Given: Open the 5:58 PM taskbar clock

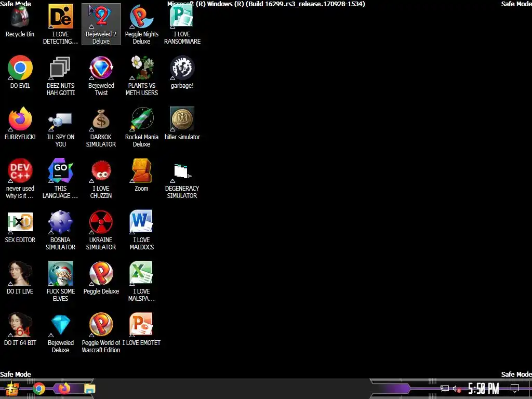Looking at the screenshot, I should tap(484, 389).
